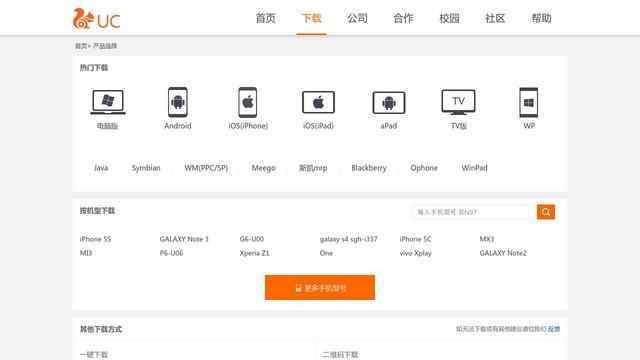Select the WinPad platform link
640x360 pixels.
(x=474, y=168)
